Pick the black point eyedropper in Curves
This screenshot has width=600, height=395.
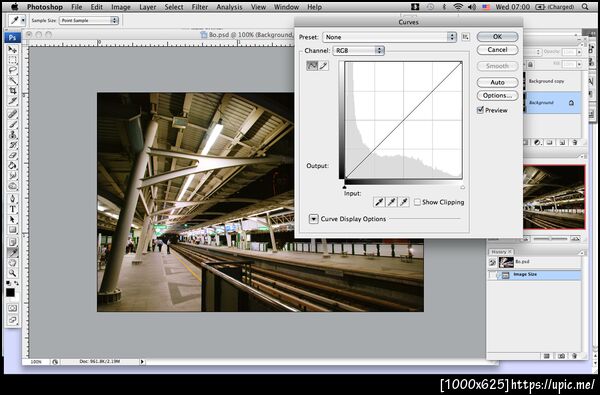pyautogui.click(x=379, y=202)
